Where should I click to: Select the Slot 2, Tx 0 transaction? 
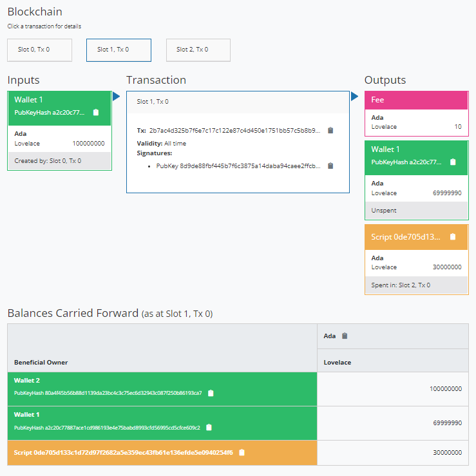pyautogui.click(x=198, y=50)
